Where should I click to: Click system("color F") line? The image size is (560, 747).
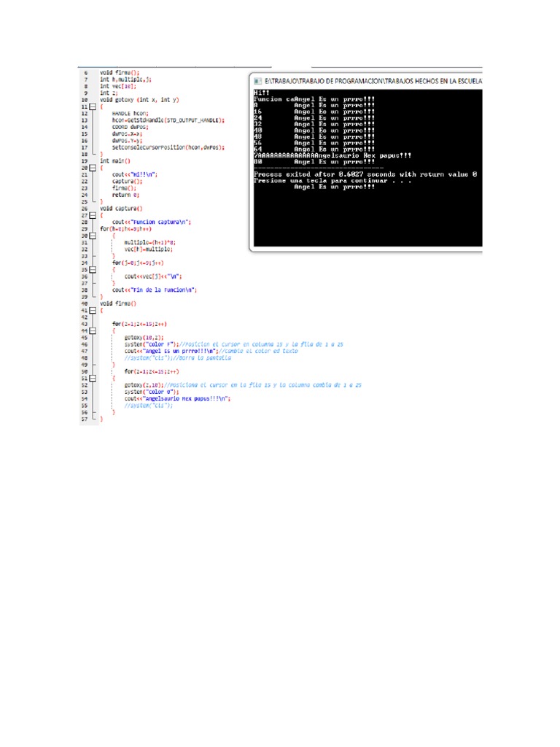pyautogui.click(x=152, y=344)
